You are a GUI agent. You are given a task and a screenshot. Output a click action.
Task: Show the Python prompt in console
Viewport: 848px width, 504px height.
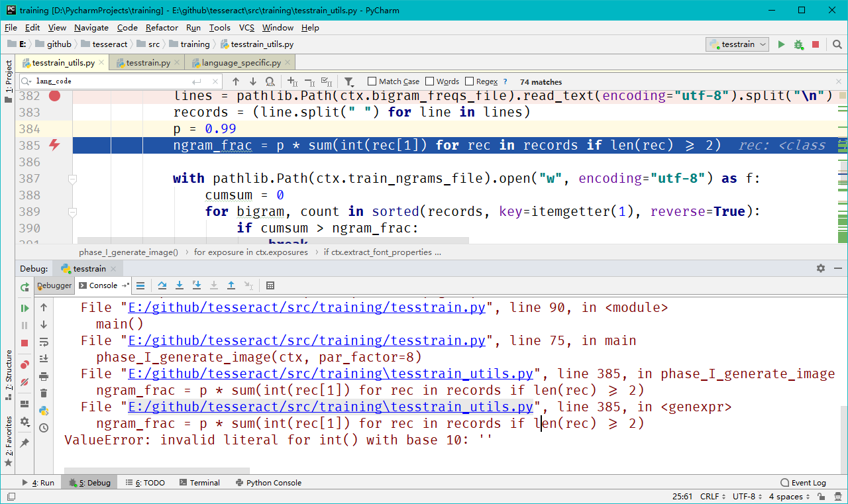pos(43,411)
